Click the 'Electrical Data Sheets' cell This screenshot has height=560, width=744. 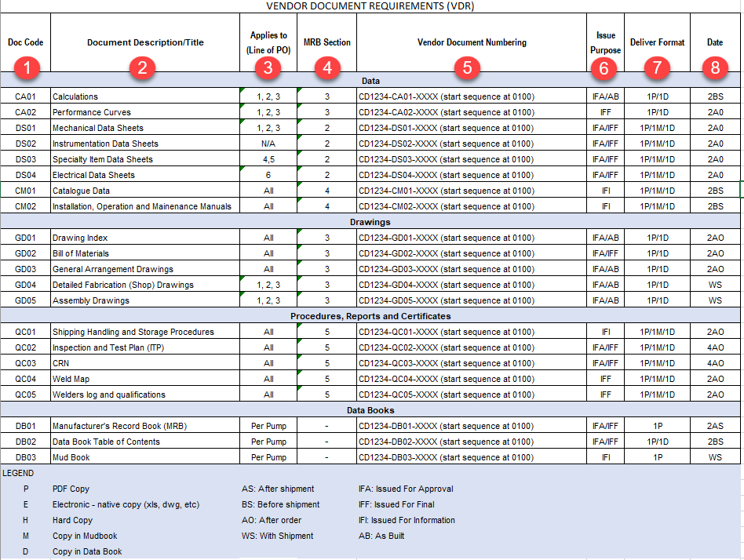click(x=145, y=175)
